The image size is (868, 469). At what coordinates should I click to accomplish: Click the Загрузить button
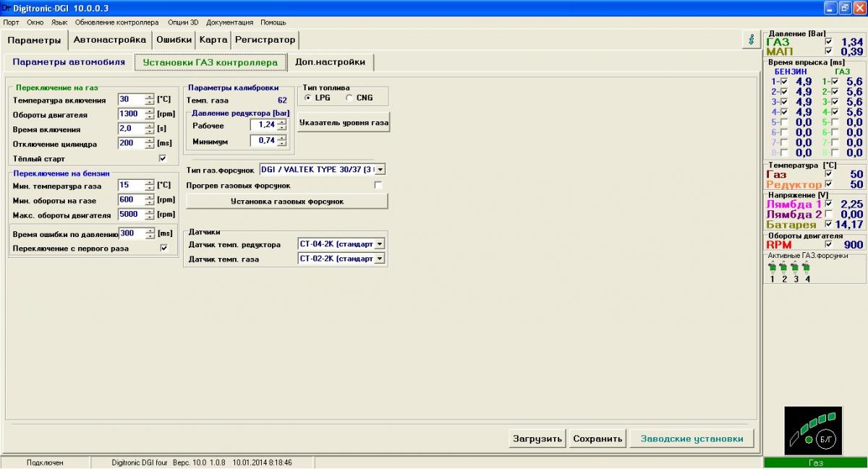point(537,439)
